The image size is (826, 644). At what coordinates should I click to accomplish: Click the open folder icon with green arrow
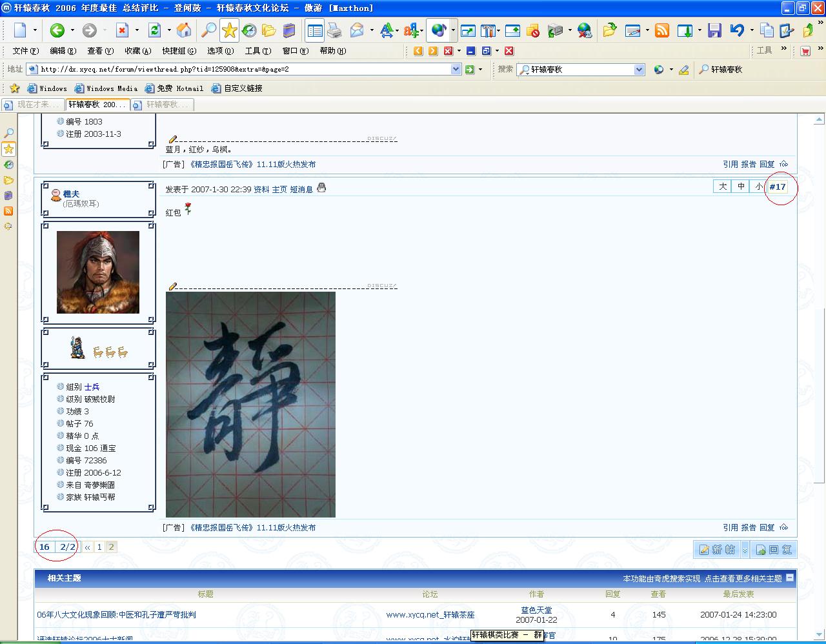pos(610,30)
